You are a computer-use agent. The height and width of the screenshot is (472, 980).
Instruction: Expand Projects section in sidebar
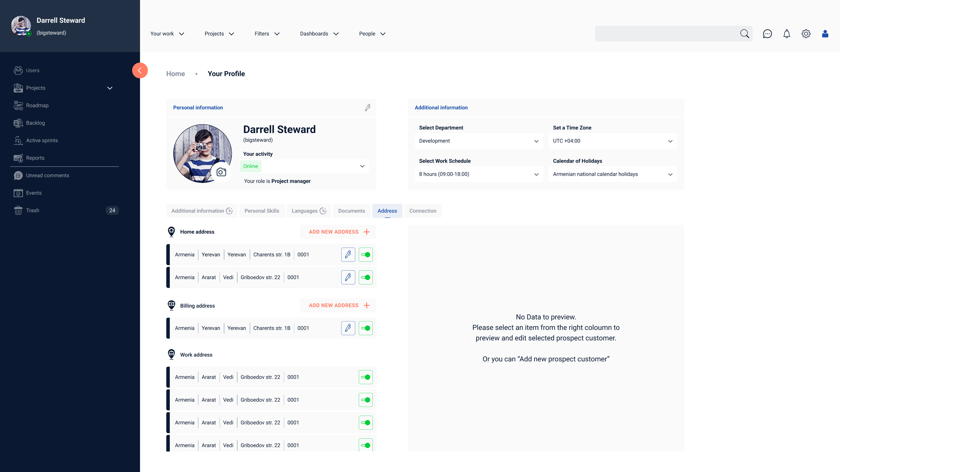pyautogui.click(x=110, y=88)
